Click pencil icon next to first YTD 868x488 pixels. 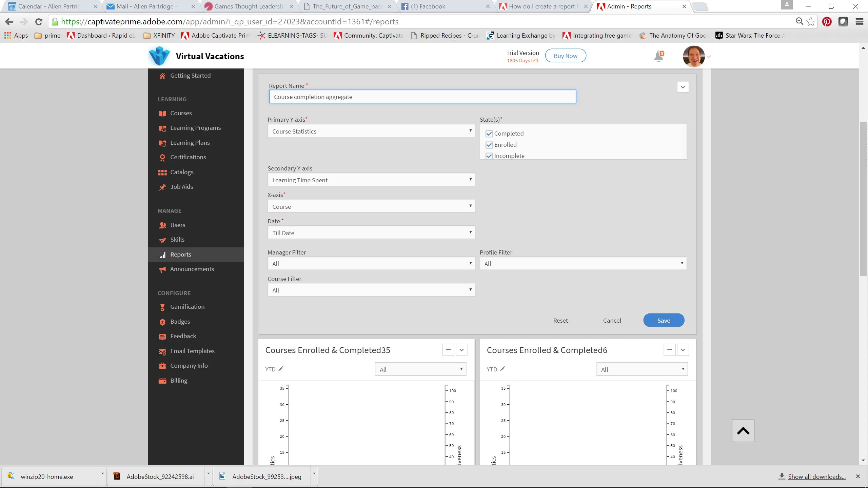[281, 369]
